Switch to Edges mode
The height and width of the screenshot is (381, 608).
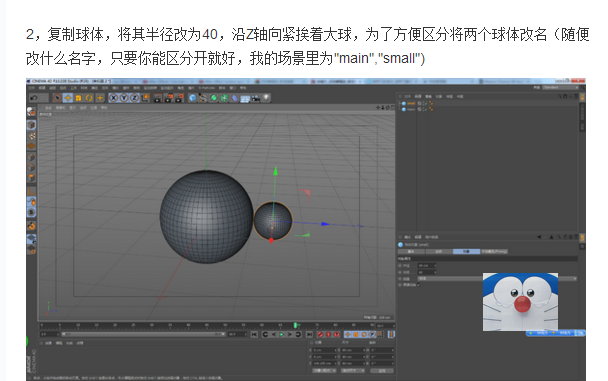(x=31, y=167)
